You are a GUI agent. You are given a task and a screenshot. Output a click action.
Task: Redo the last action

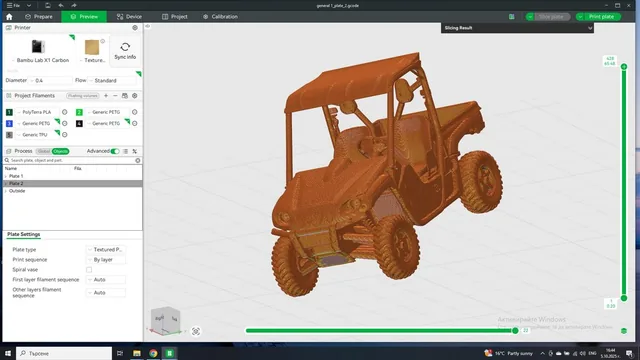pyautogui.click(x=74, y=5)
